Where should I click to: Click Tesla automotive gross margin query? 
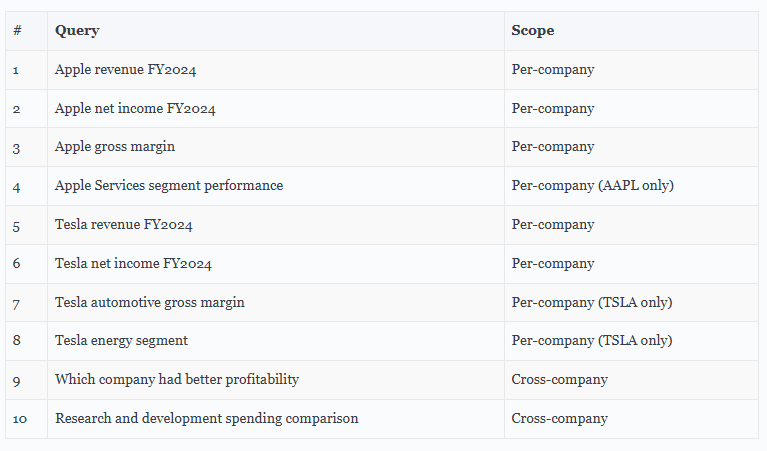[150, 302]
